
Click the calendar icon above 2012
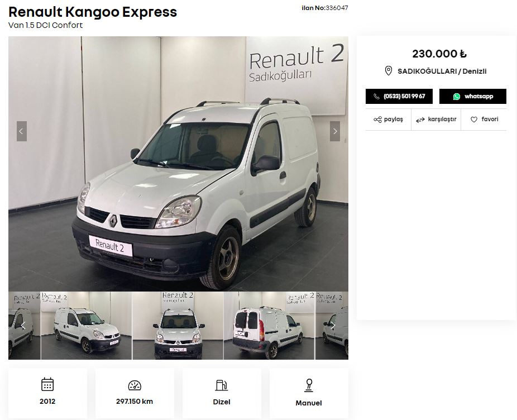click(x=47, y=384)
